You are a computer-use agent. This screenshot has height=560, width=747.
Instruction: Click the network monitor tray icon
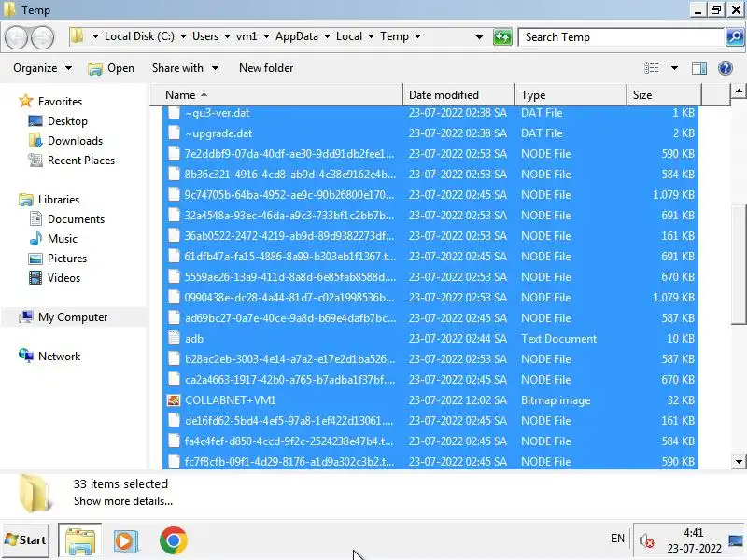[737, 540]
